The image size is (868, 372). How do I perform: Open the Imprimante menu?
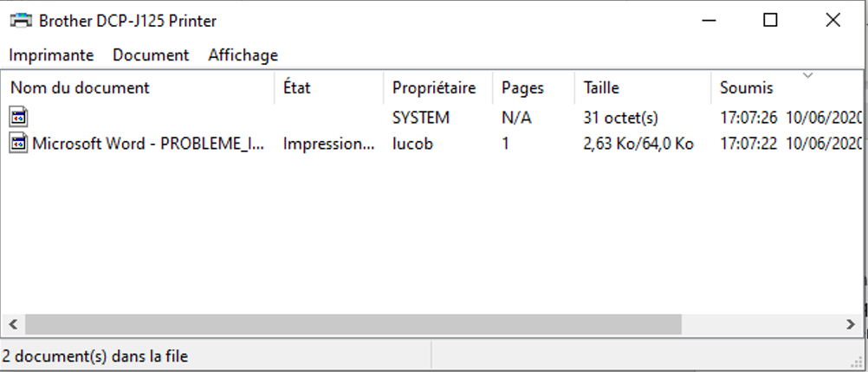pos(51,55)
